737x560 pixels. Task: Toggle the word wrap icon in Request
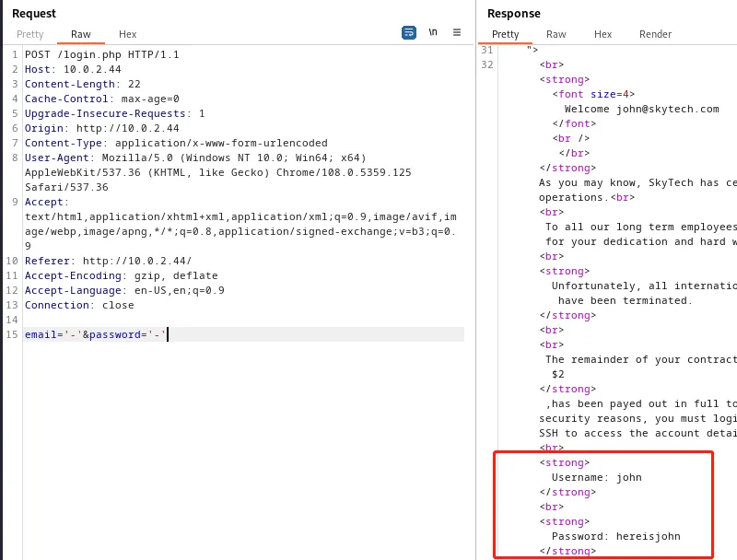coord(409,33)
